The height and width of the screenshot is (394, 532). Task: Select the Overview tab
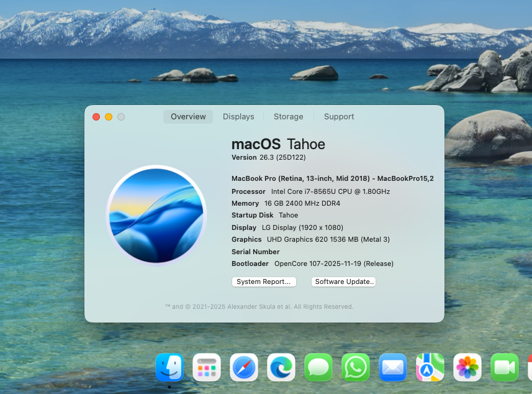(188, 116)
